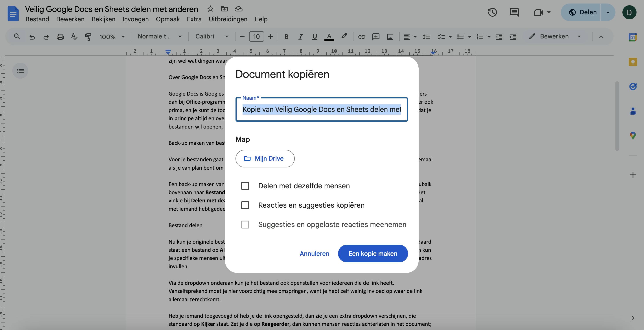Screen dimensions: 644x330
Task: Open the Invoegen menu
Action: tap(135, 19)
